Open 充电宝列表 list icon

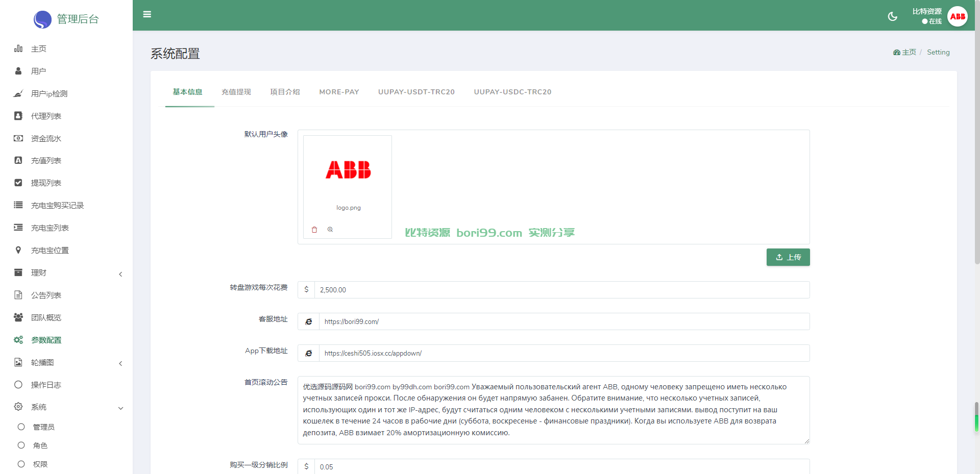18,228
